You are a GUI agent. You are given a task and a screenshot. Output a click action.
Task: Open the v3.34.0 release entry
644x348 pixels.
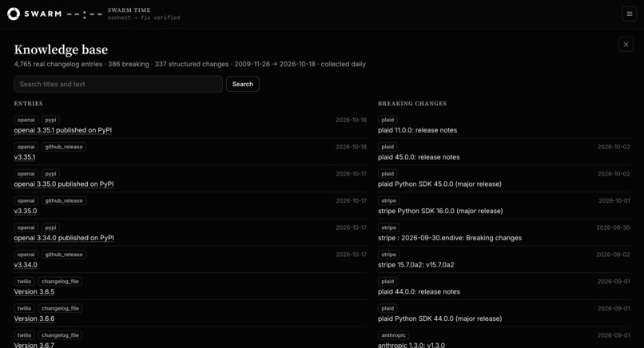click(26, 265)
